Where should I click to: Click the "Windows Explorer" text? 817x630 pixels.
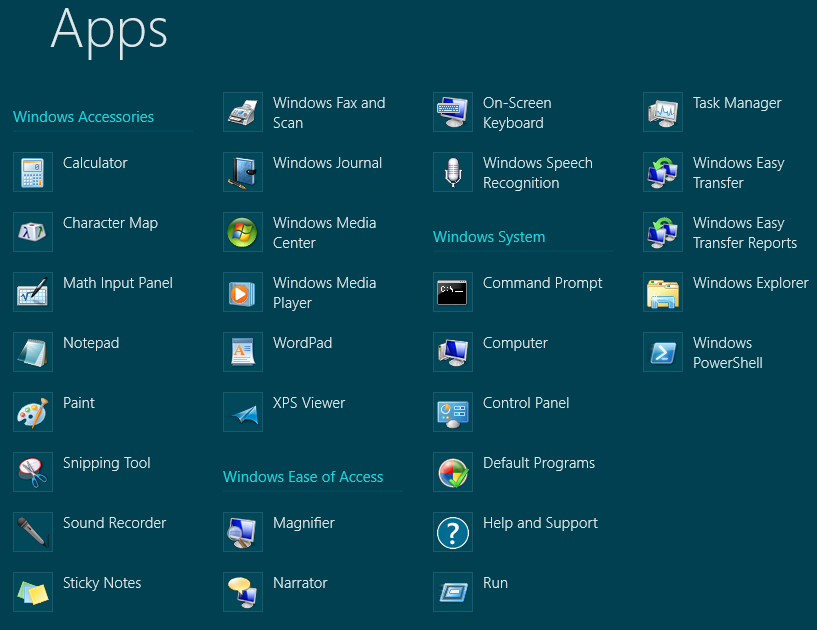751,283
